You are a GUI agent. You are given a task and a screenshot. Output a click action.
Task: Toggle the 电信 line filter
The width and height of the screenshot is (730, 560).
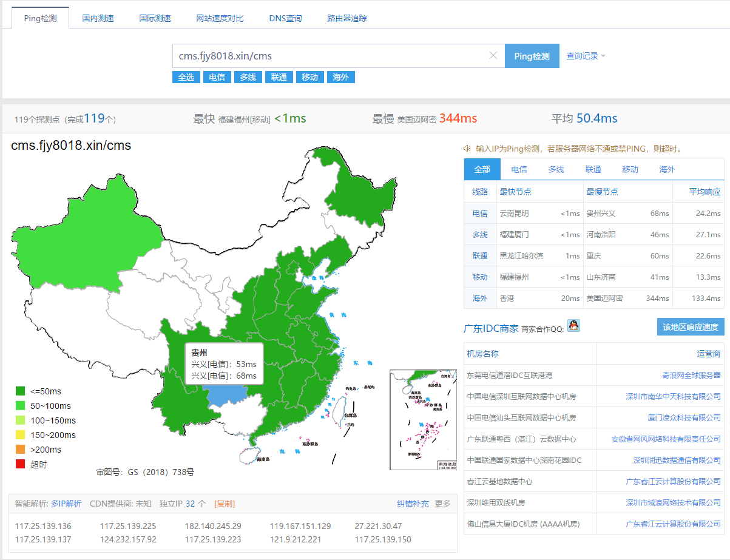click(x=217, y=77)
